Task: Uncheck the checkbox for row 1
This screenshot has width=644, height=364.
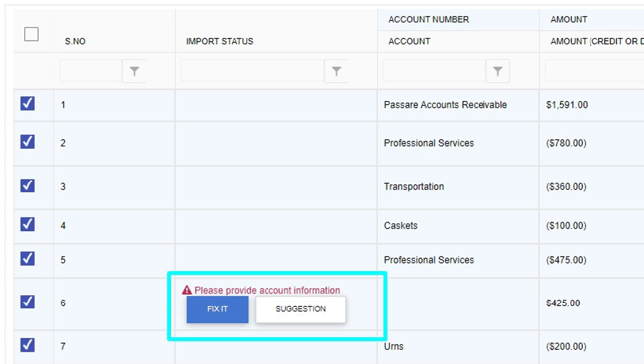Action: (27, 104)
